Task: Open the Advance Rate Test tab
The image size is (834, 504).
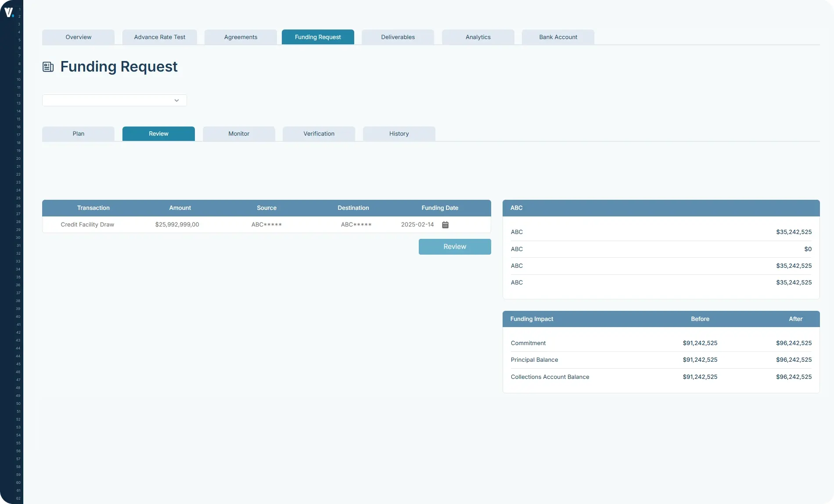Action: pos(159,37)
